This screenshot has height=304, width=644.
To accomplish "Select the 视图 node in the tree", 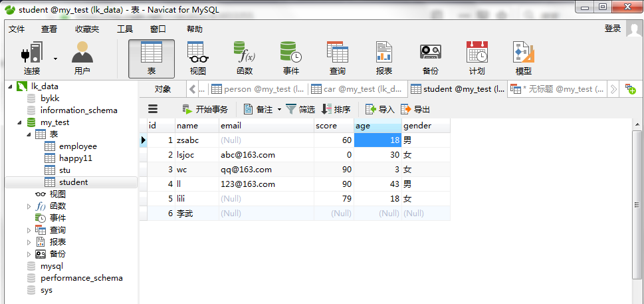I will [x=57, y=194].
